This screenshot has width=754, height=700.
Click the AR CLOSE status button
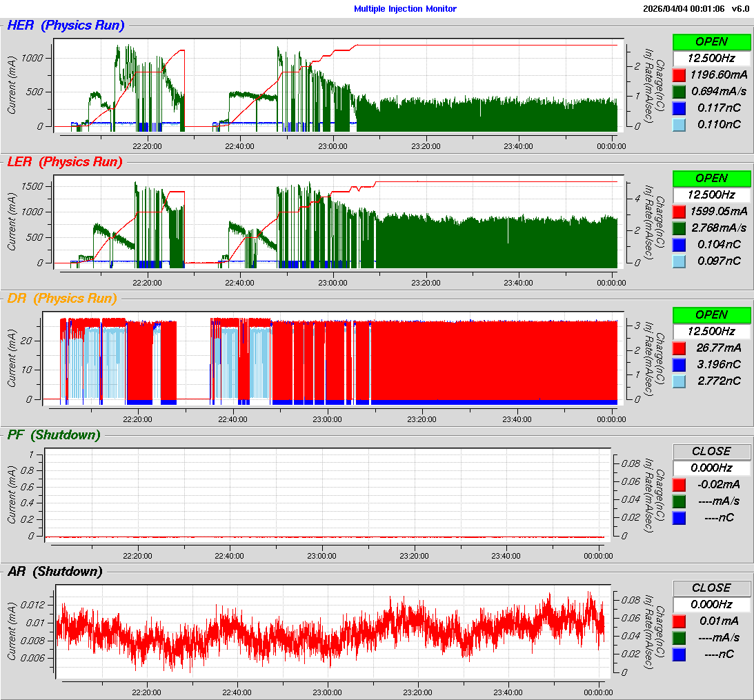click(x=711, y=588)
